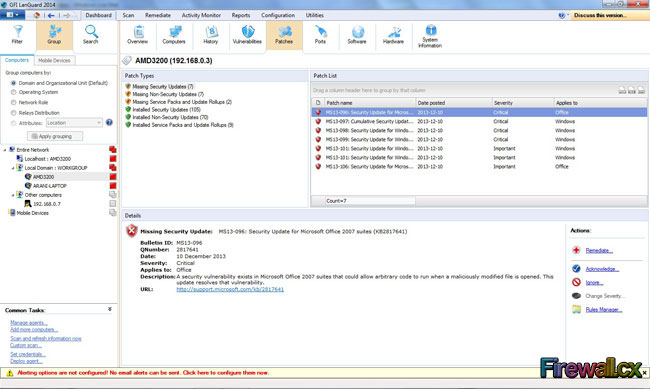Sort by Date posted column header
The image size is (650, 389).
454,102
